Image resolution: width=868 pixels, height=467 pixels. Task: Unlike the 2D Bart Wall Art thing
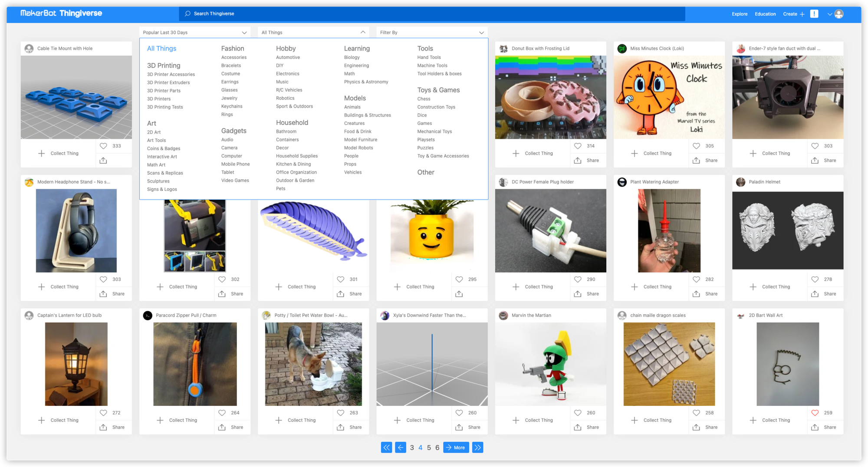[815, 413]
